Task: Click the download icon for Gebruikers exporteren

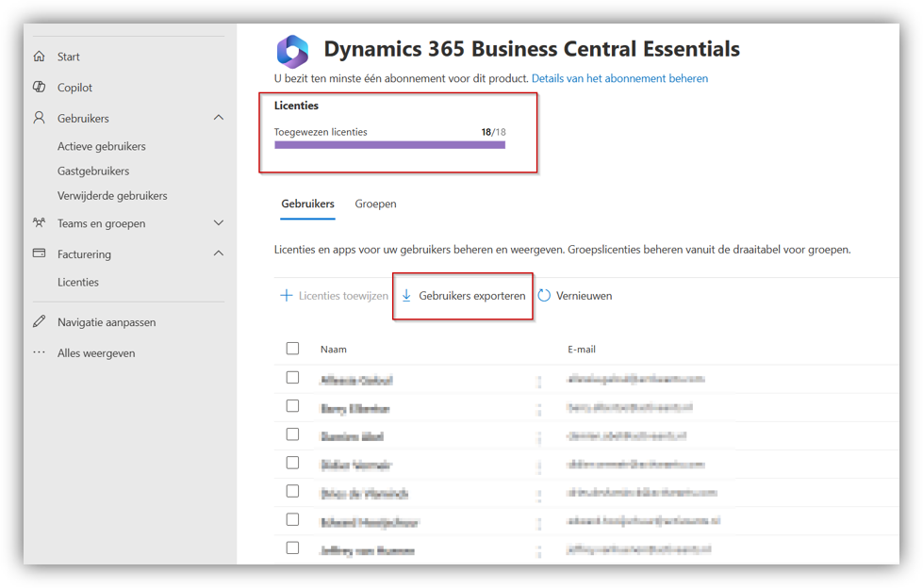Action: [x=406, y=296]
